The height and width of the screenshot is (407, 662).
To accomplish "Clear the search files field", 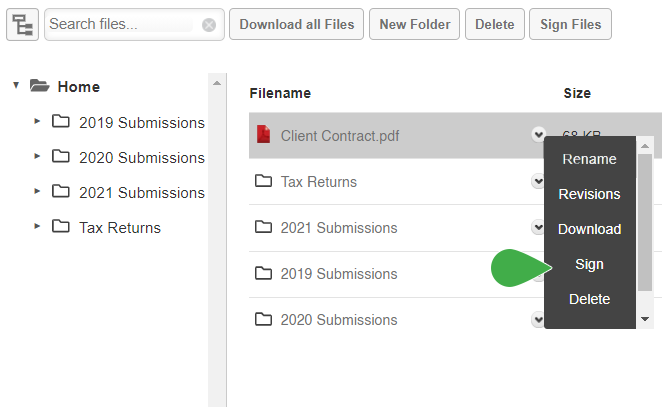I will (209, 25).
